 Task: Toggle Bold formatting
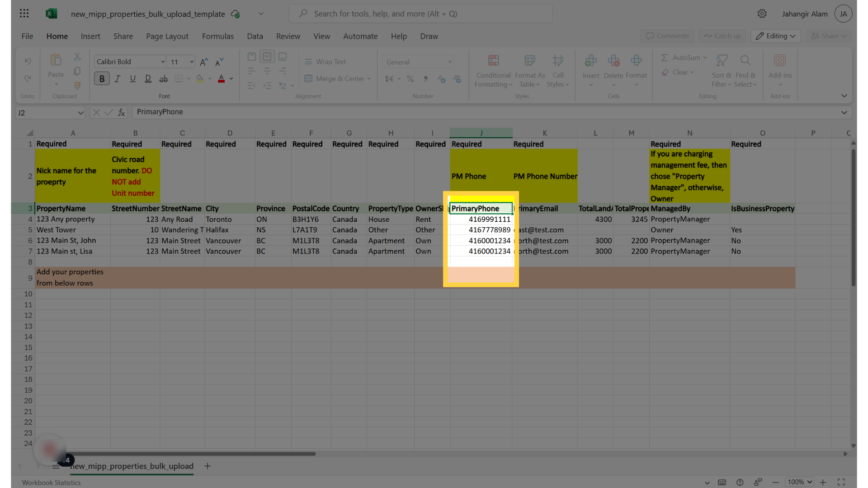pyautogui.click(x=102, y=79)
